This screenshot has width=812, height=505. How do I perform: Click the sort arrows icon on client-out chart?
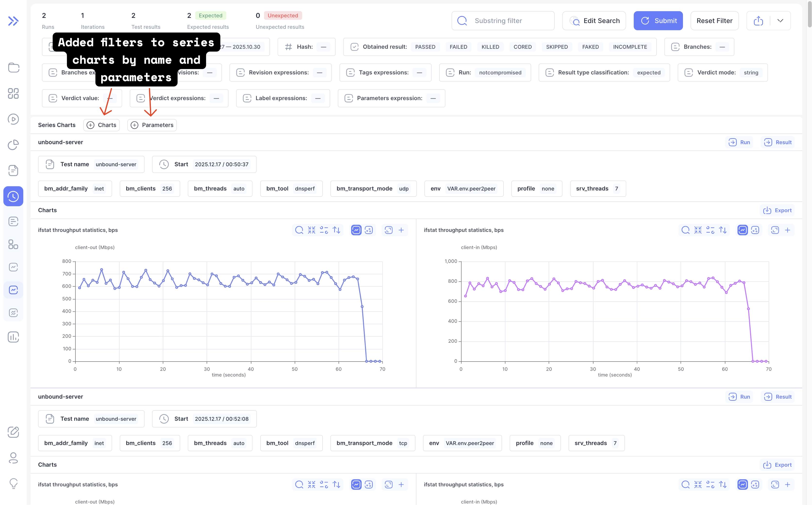(x=337, y=230)
